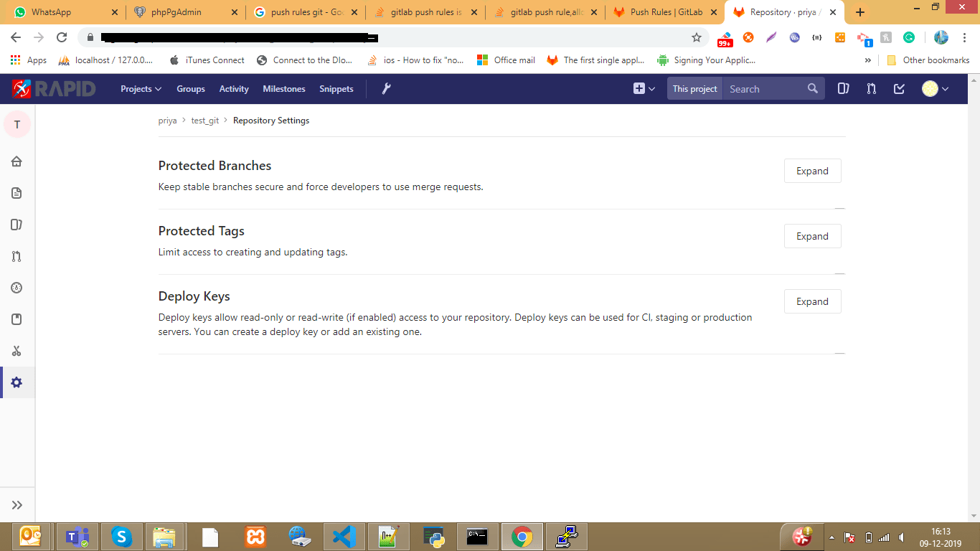Open the Issues icon in the top navbar
The image size is (980, 551).
pos(843,88)
